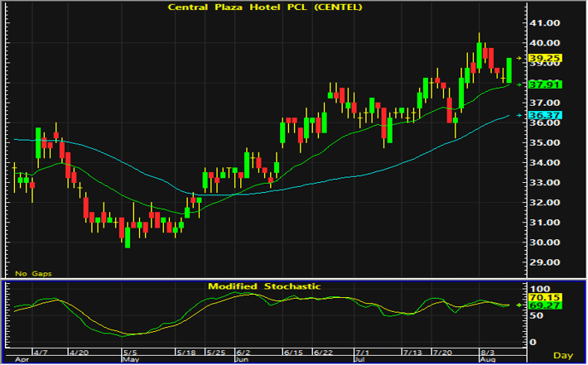Click the Day timeframe label

(563, 356)
